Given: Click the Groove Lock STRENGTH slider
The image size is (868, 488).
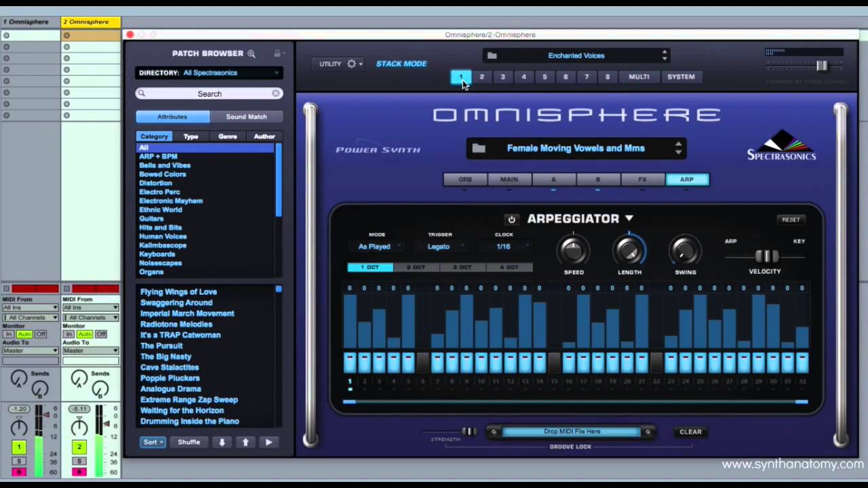Looking at the screenshot, I should pos(468,431).
